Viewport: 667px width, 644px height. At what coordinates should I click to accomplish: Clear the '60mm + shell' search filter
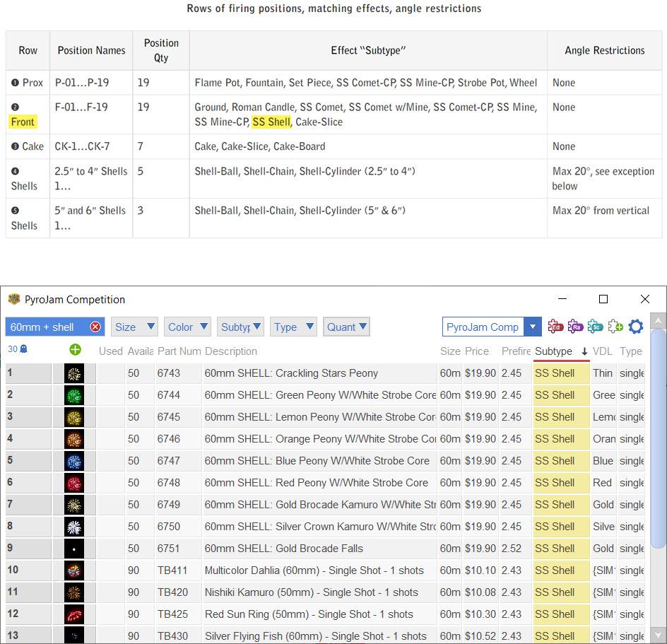click(x=95, y=327)
